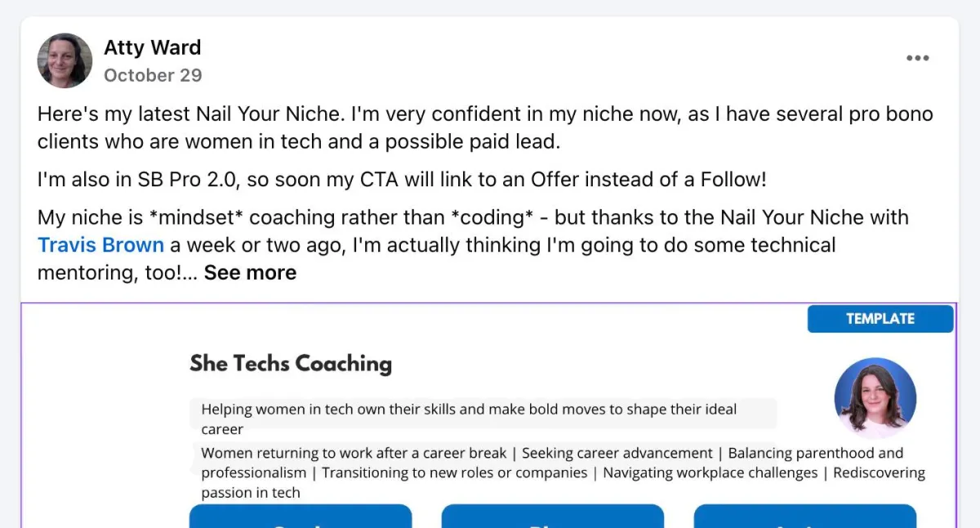Click the 'SB Pro 2.0' paragraph text
The image size is (980, 528).
tap(402, 180)
